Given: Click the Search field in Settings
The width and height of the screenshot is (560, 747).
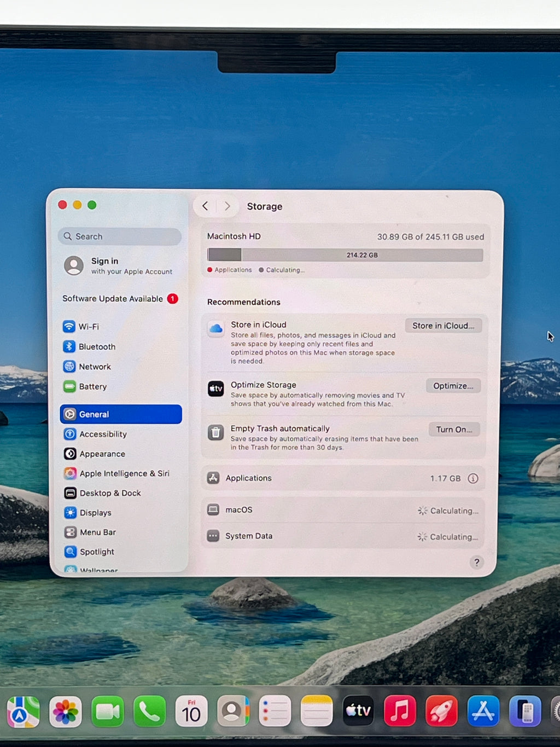Looking at the screenshot, I should point(120,236).
